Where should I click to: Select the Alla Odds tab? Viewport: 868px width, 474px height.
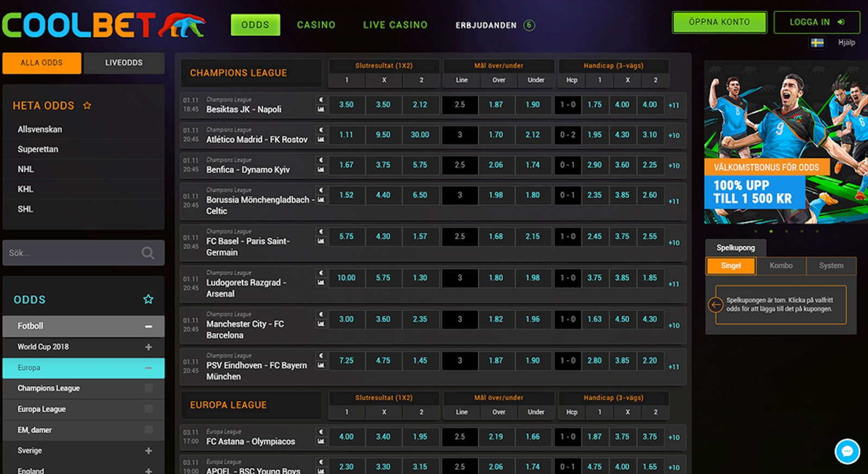coord(42,63)
